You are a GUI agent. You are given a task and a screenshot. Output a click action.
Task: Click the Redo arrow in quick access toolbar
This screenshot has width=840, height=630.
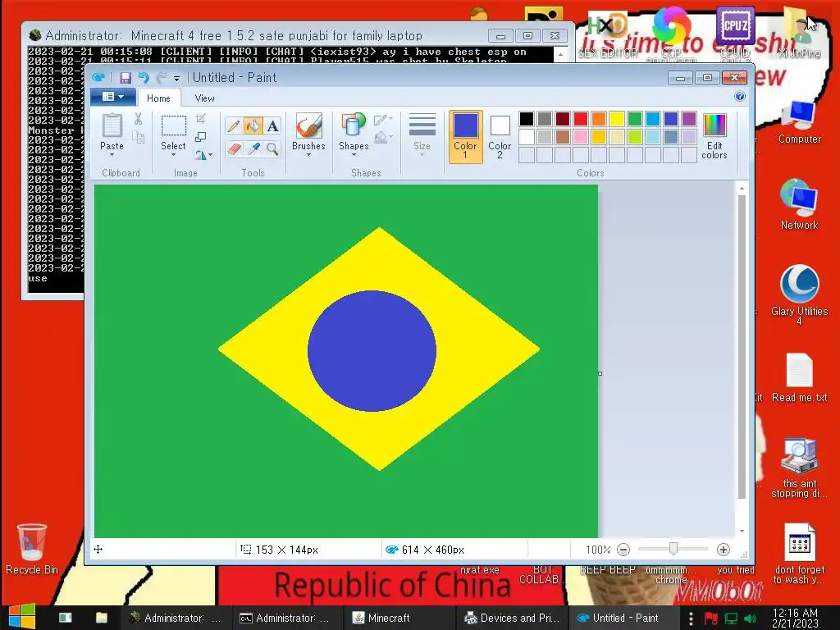pos(161,78)
